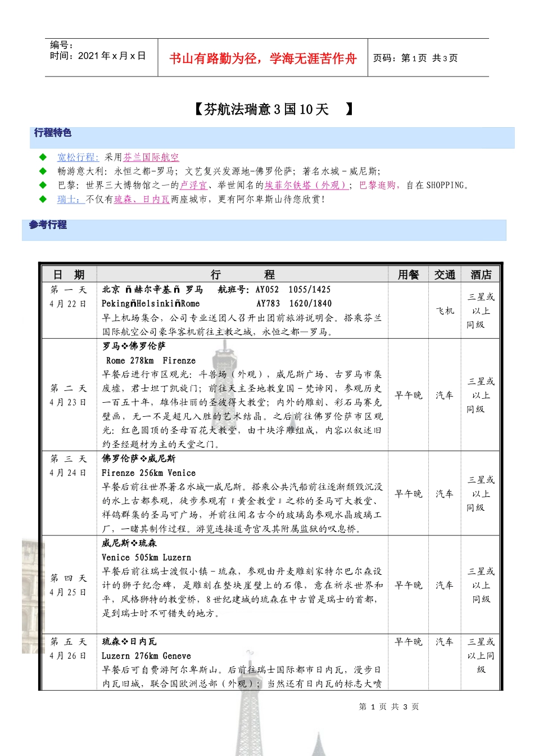Click the 飞机 transport cell
The width and height of the screenshot is (534, 756).
tap(445, 310)
